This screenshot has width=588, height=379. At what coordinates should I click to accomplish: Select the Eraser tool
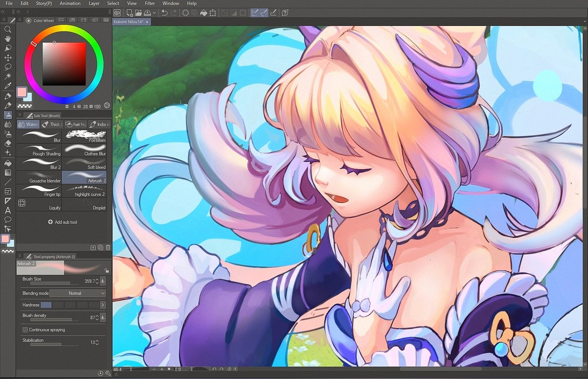click(x=8, y=143)
